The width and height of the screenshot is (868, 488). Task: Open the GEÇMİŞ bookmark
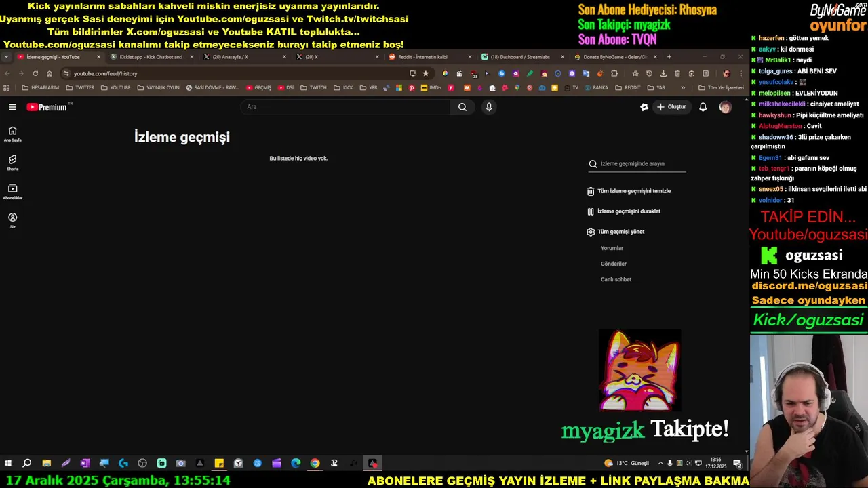point(258,87)
